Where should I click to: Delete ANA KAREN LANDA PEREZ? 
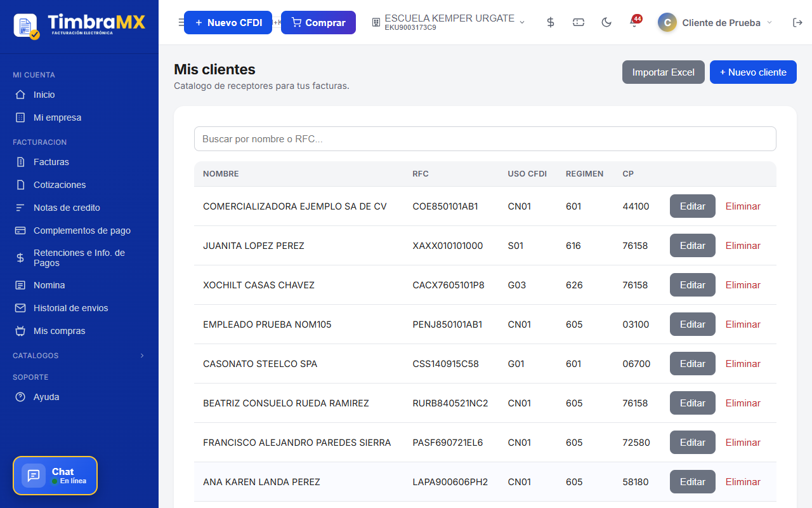coord(743,482)
